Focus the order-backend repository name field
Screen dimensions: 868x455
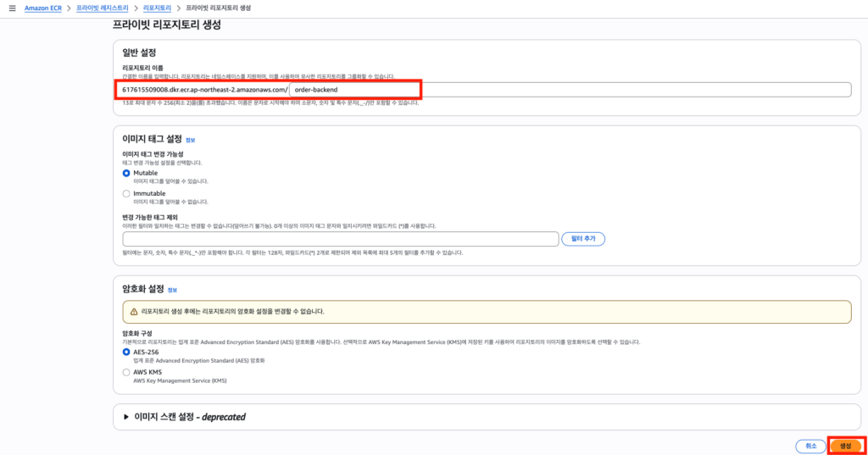(x=568, y=90)
